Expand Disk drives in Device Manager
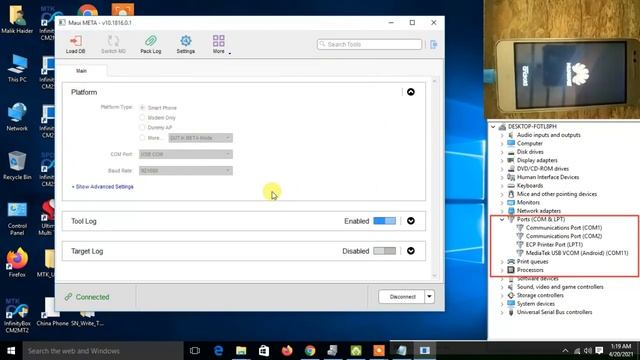 [x=502, y=152]
